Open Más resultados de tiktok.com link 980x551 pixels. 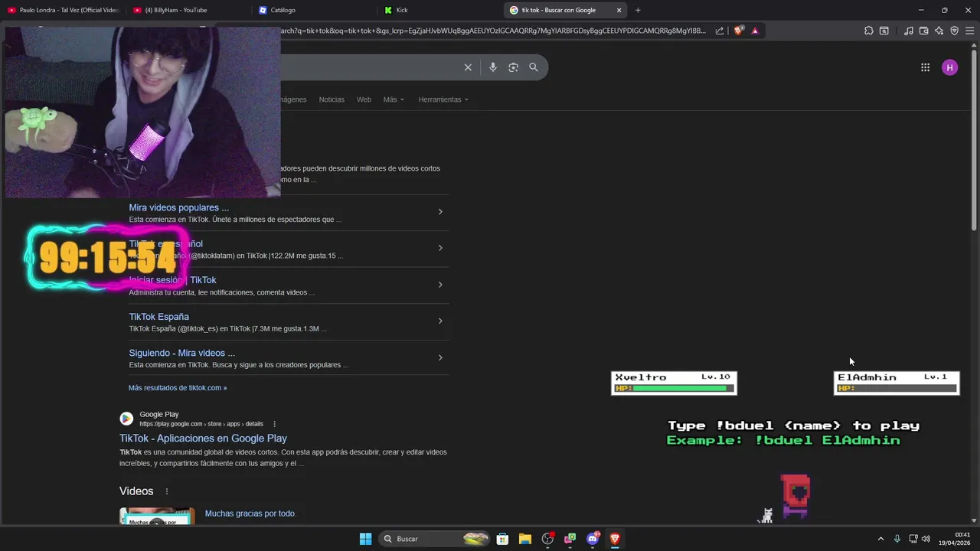(x=178, y=388)
